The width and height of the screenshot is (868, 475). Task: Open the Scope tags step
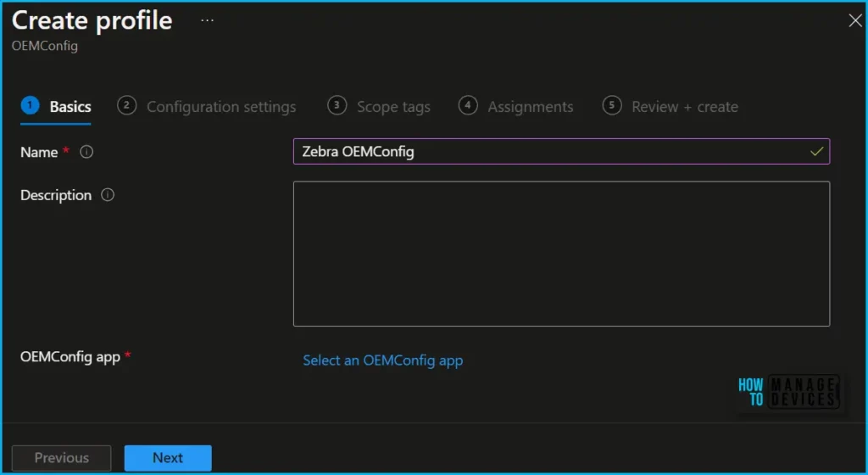[379, 106]
